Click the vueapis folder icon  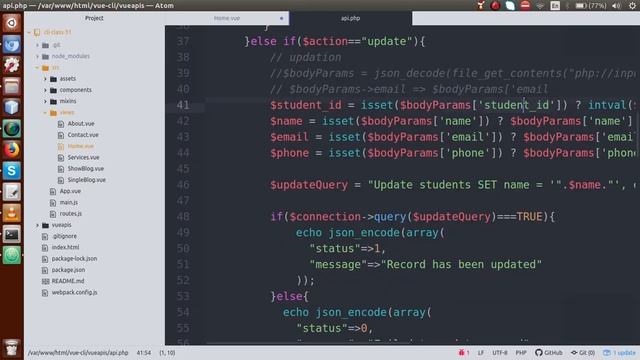coord(45,225)
